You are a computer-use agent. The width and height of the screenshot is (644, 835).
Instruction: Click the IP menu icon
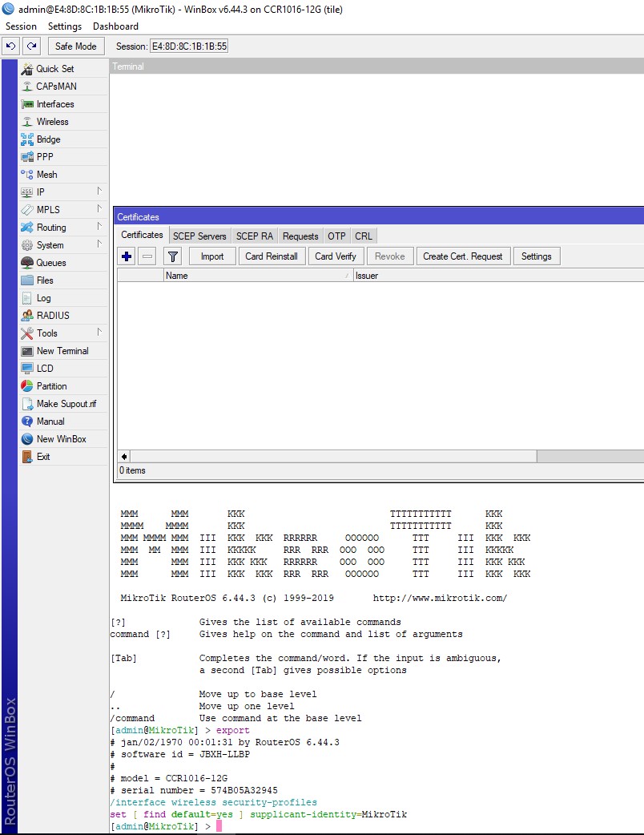click(27, 192)
